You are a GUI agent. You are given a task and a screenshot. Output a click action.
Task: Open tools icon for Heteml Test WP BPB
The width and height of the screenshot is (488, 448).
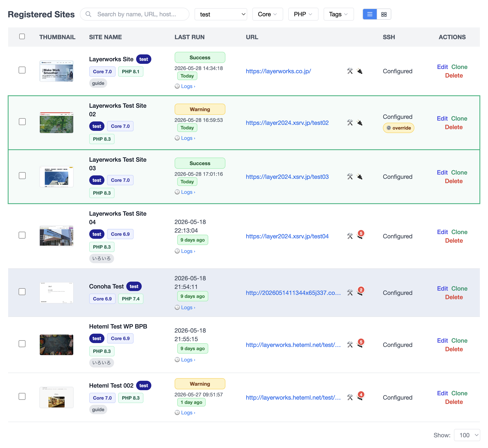click(x=350, y=345)
